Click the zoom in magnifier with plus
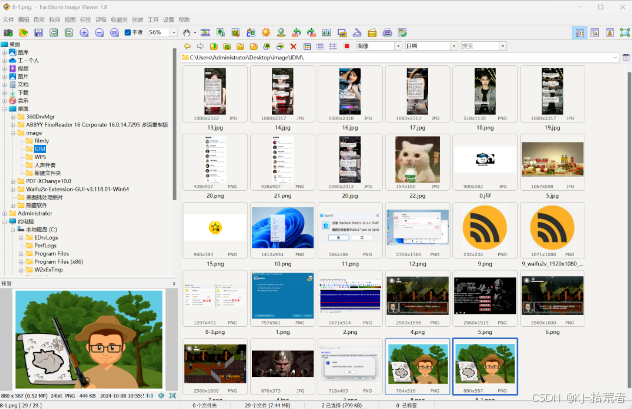 (x=84, y=33)
